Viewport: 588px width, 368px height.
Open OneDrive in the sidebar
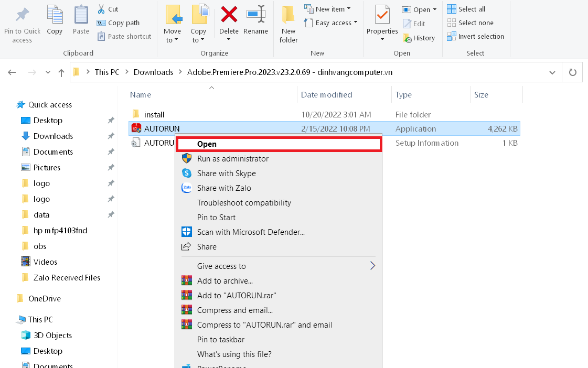(39, 299)
